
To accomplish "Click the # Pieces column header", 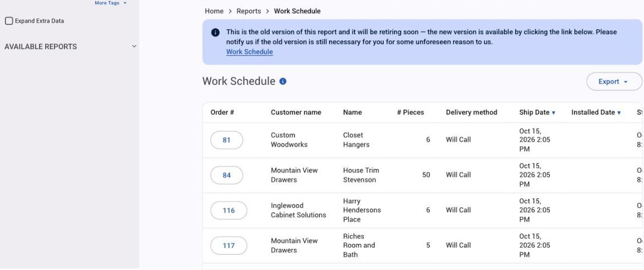I will pyautogui.click(x=410, y=112).
